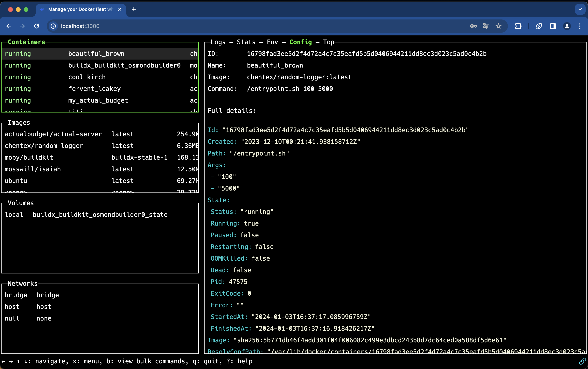
Task: Toggle the browser side panel icon
Action: (x=553, y=26)
